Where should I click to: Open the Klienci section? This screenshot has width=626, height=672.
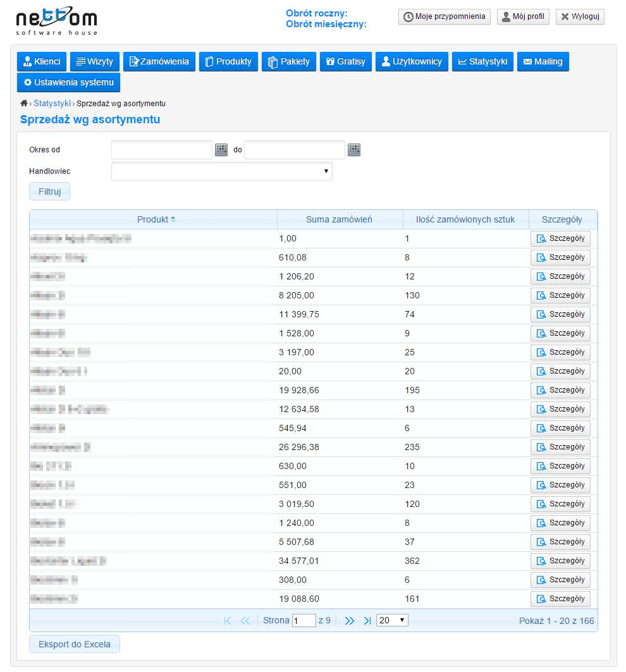42,61
